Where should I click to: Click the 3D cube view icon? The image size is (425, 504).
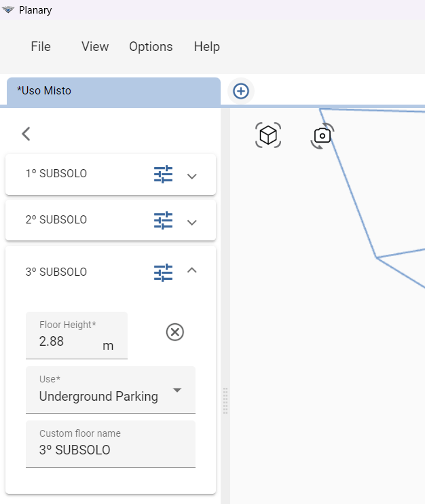[x=268, y=135]
